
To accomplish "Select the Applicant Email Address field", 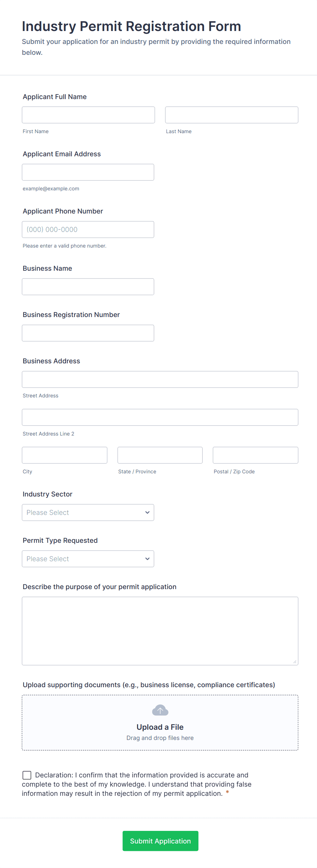I will 88,172.
